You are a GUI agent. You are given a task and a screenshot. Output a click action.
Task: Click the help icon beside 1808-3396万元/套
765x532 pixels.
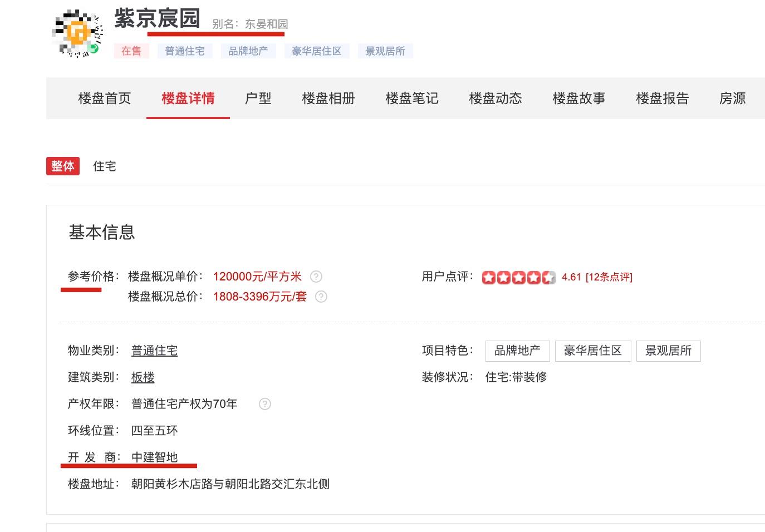tap(321, 297)
